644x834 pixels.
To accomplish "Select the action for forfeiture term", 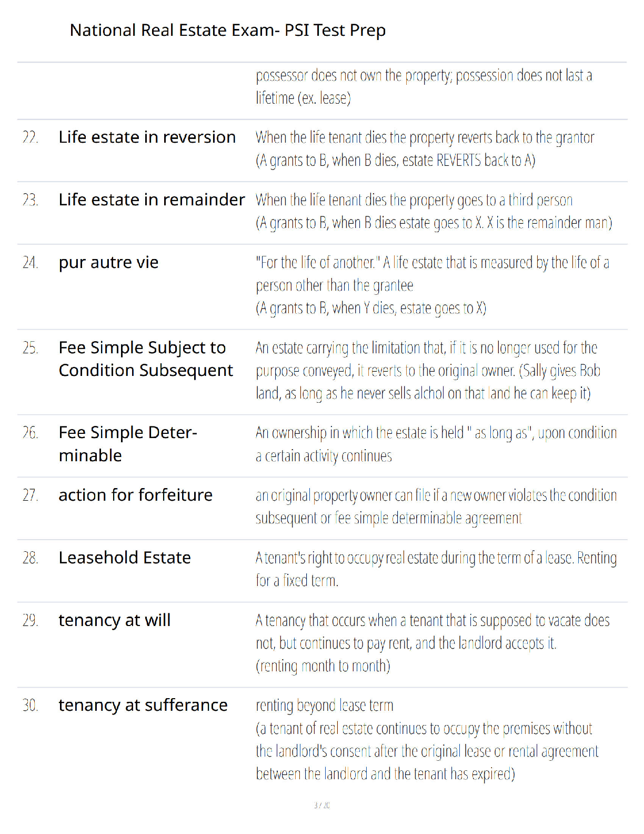I will pyautogui.click(x=136, y=495).
